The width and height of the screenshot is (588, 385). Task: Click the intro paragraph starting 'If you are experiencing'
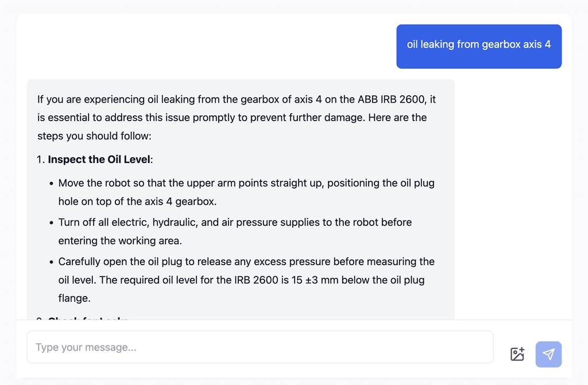pos(236,118)
